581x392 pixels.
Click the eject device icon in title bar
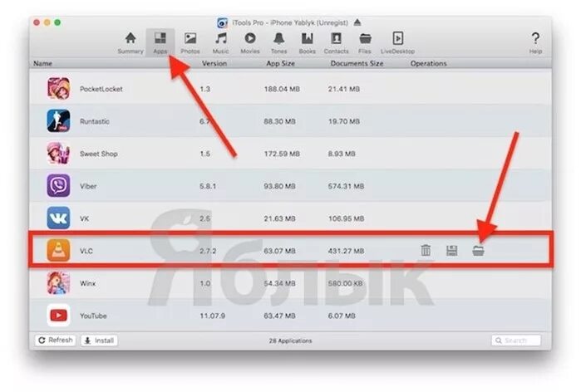[x=357, y=22]
